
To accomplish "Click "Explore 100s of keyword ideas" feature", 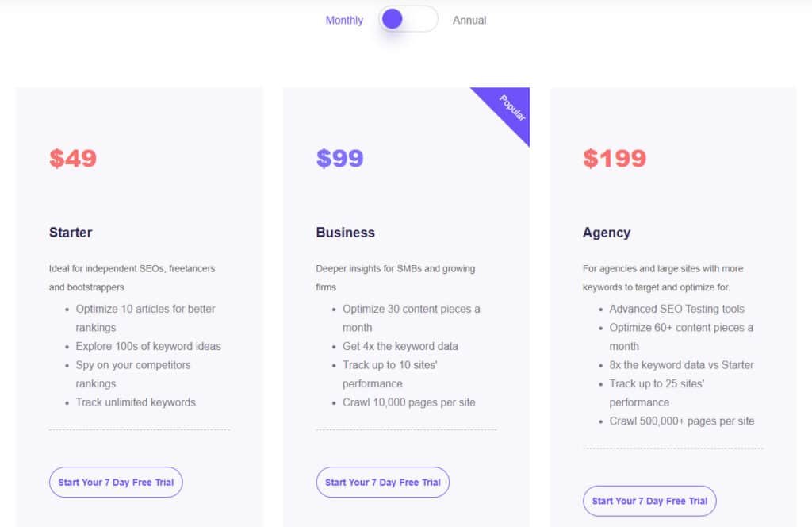I will point(148,346).
